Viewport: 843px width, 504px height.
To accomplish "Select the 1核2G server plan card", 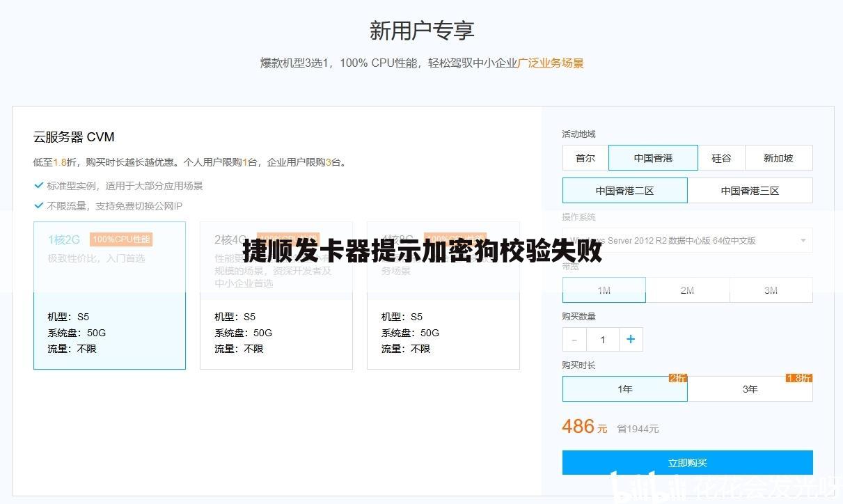I will 109,295.
